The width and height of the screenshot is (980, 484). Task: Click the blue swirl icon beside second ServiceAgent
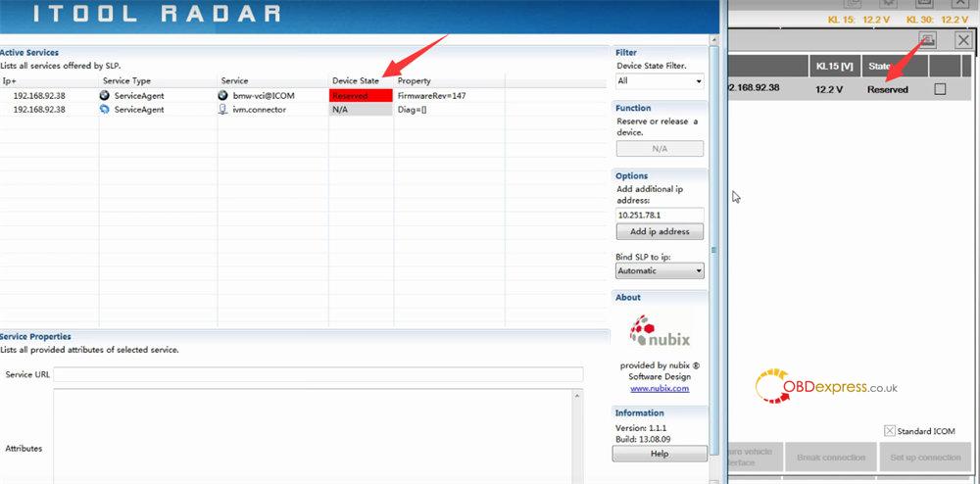105,110
